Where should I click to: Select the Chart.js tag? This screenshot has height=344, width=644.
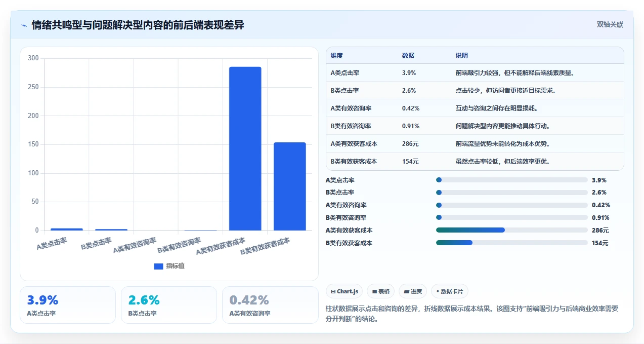point(345,291)
